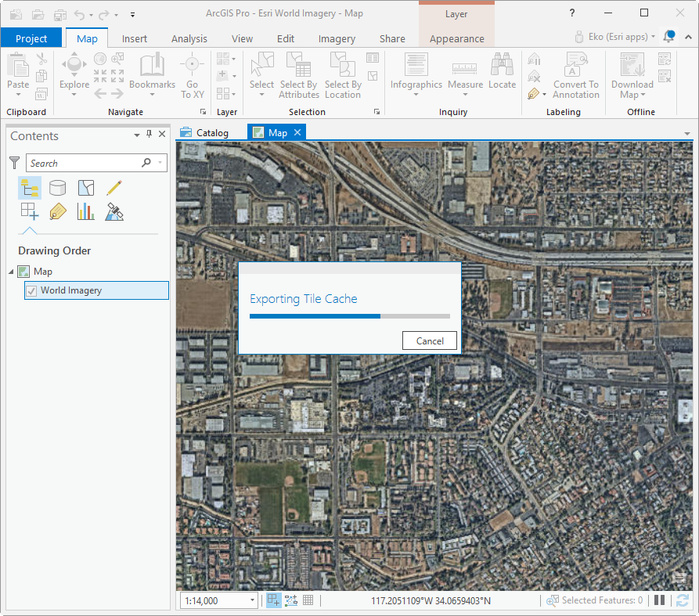Expand the Customize Quick Access Toolbar arrow
The image size is (699, 616).
click(132, 15)
